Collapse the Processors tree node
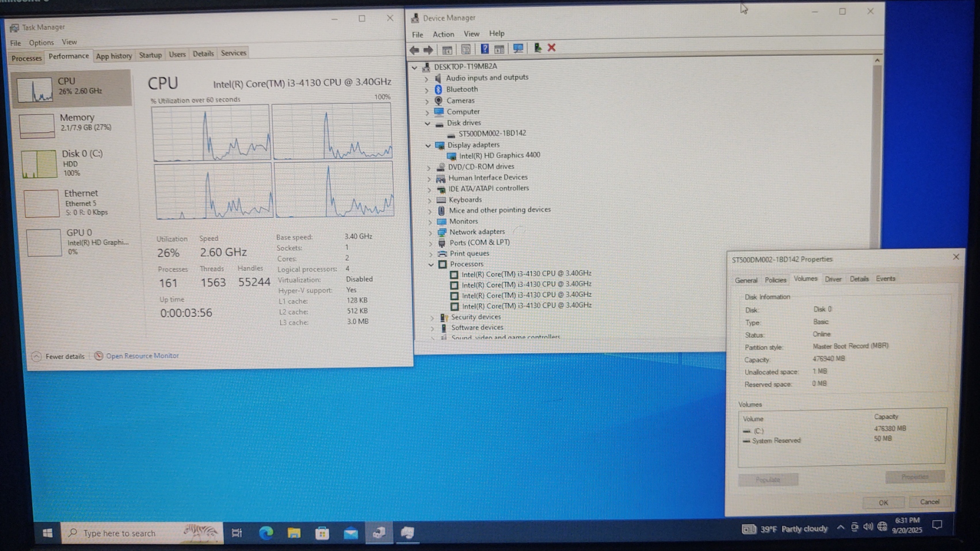 (x=431, y=265)
